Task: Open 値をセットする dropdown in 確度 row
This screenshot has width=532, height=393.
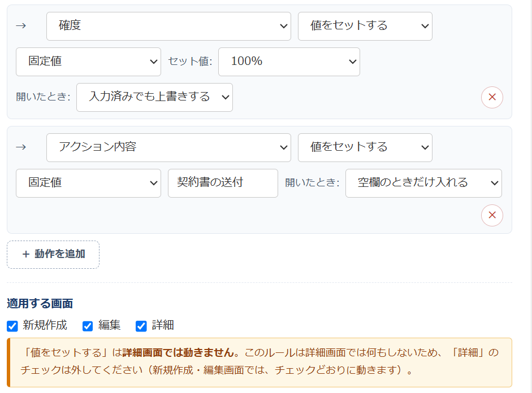Action: coord(365,26)
